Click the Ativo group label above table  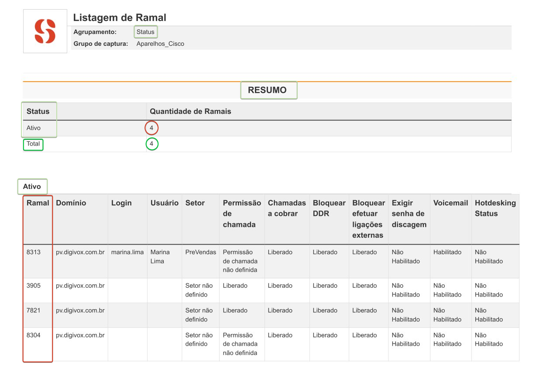[32, 186]
